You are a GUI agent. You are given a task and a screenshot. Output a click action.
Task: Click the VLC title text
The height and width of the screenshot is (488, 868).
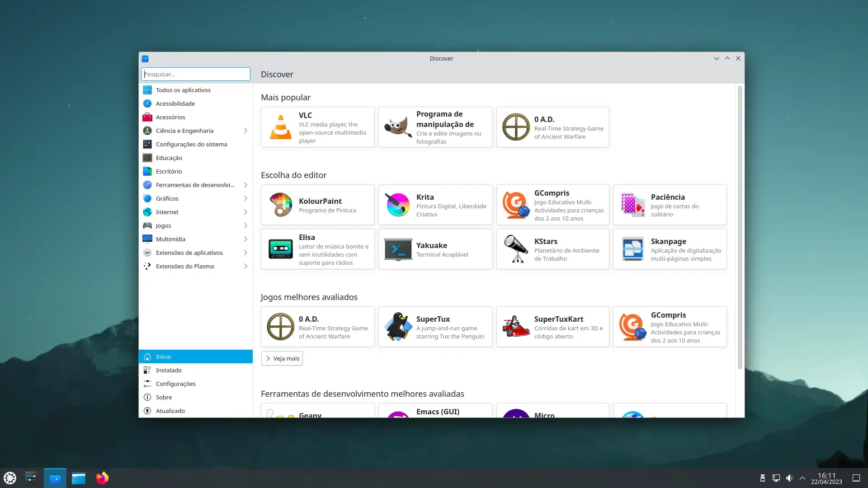click(x=305, y=115)
